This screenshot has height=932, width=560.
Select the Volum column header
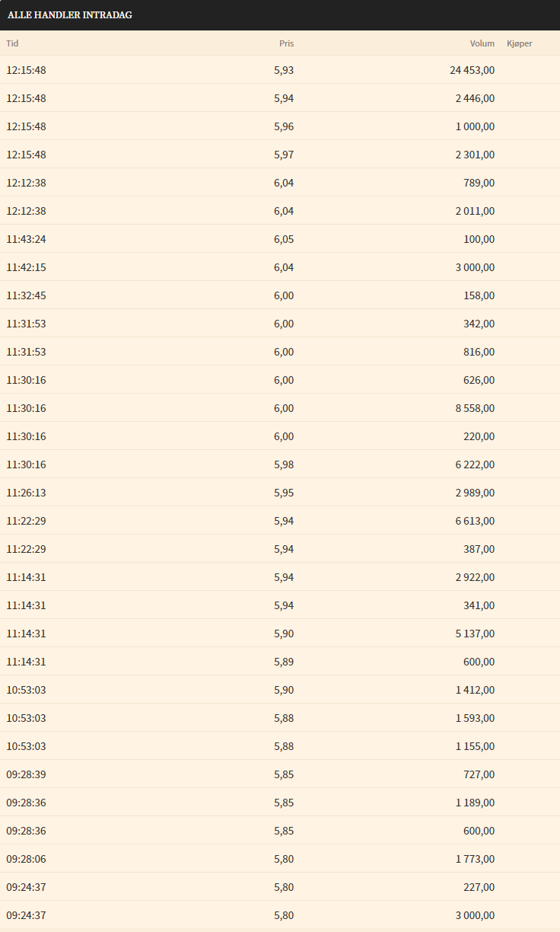[482, 43]
